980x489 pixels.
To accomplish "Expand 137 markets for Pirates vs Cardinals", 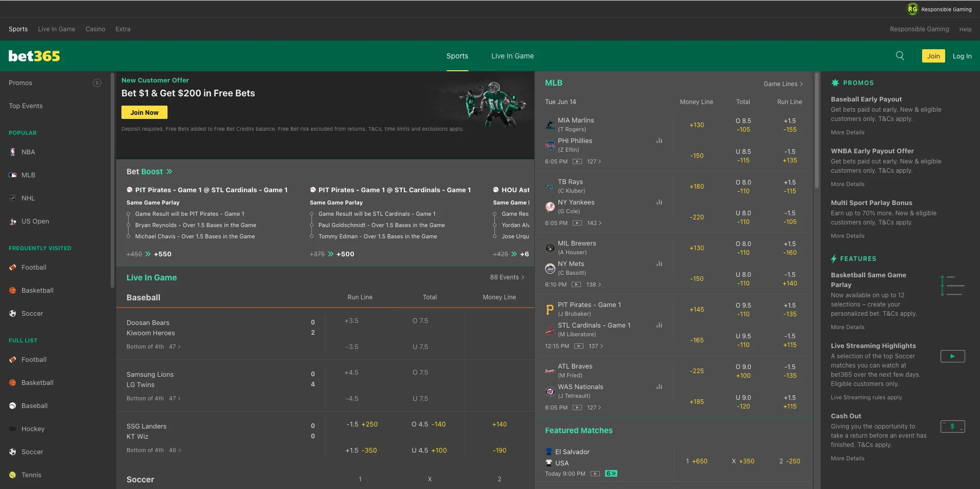I will pos(596,346).
